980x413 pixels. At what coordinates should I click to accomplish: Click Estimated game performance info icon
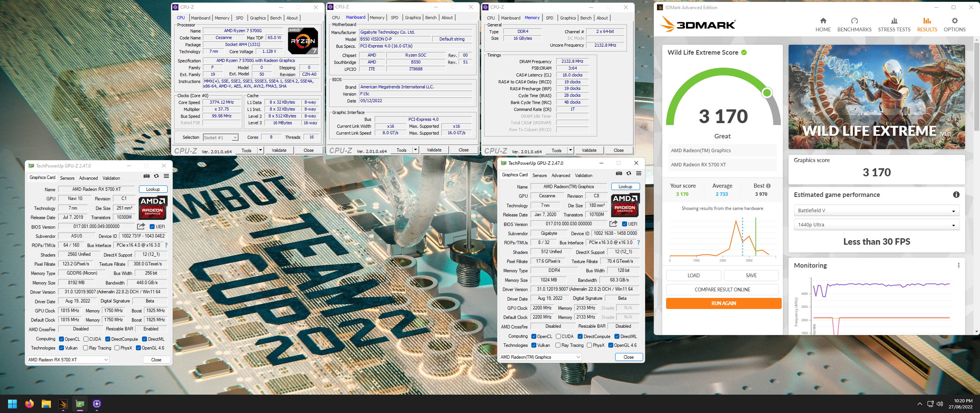click(x=956, y=195)
